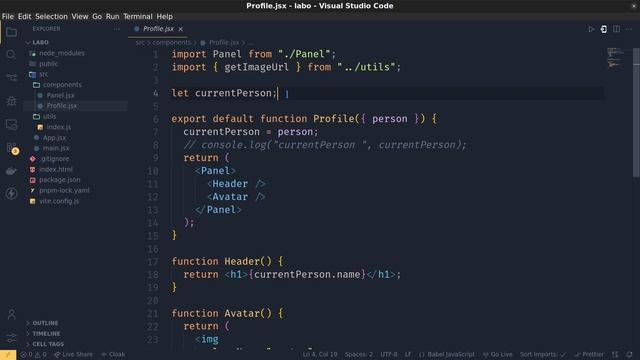Split the editor to the right
Screen dimensions: 640x360
(x=616, y=29)
